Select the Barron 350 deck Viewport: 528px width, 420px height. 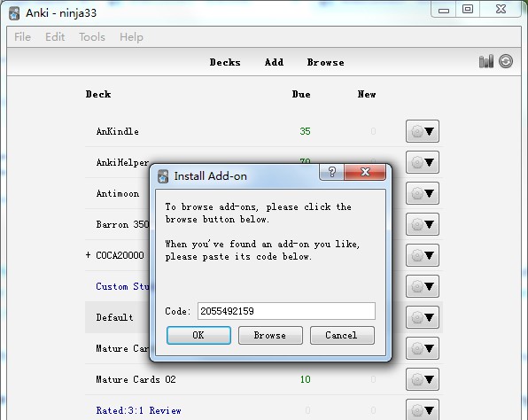click(x=122, y=224)
